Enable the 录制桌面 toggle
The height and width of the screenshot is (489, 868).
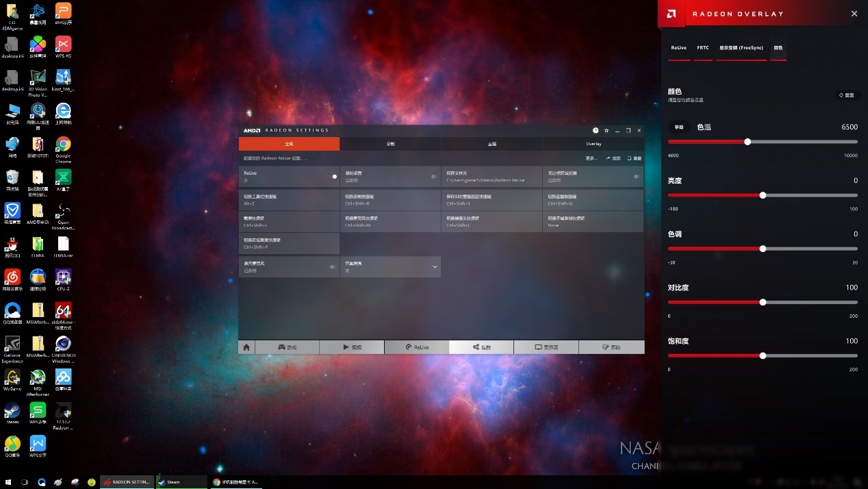[x=434, y=177]
